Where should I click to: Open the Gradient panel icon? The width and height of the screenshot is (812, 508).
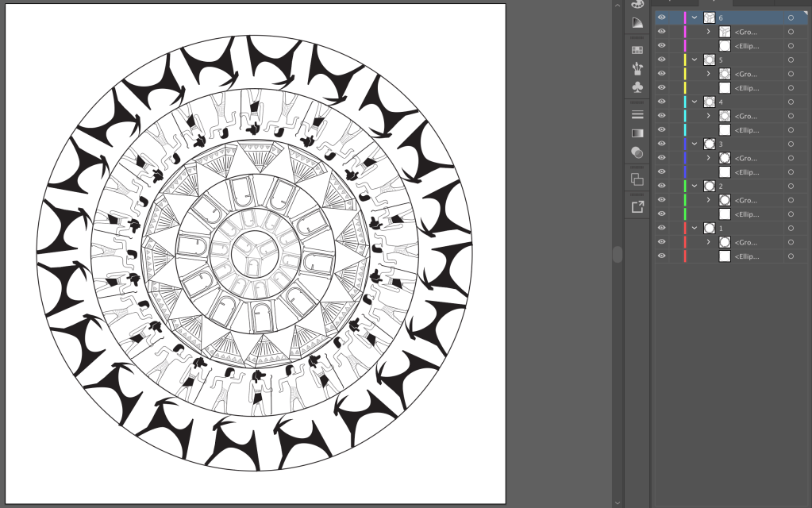[637, 133]
